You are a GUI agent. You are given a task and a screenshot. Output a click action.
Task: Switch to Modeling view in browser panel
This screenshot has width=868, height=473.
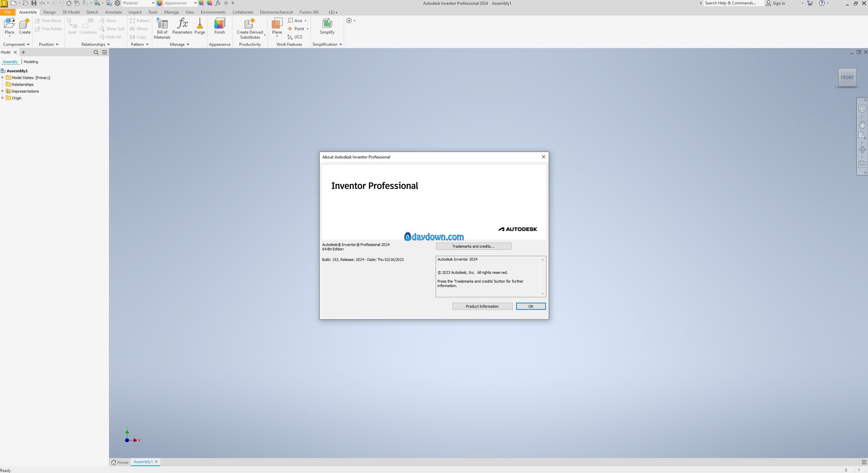(31, 62)
